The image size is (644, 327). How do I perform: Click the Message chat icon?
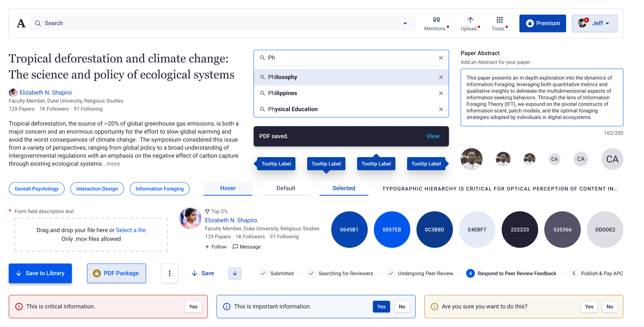(x=235, y=247)
